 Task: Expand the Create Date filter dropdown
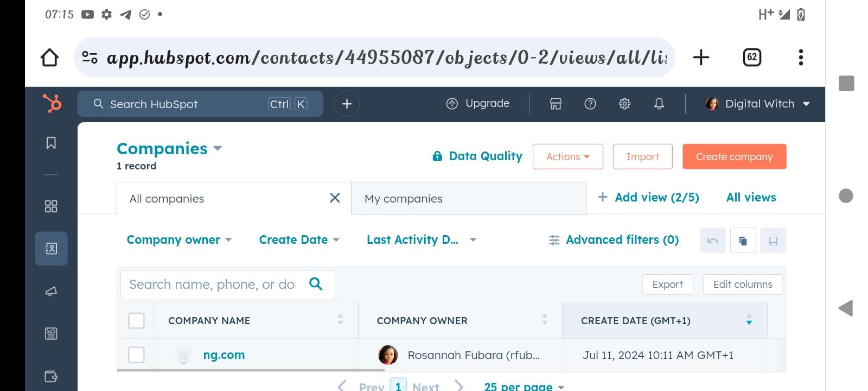[299, 240]
